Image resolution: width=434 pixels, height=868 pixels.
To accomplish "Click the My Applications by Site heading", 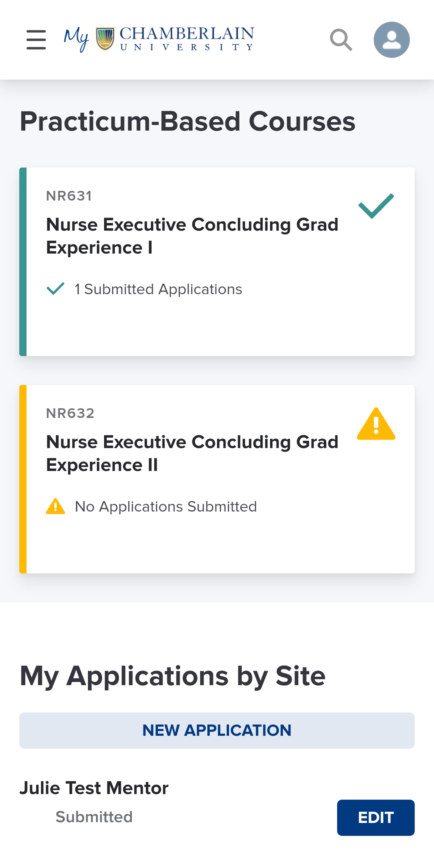I will point(172,676).
